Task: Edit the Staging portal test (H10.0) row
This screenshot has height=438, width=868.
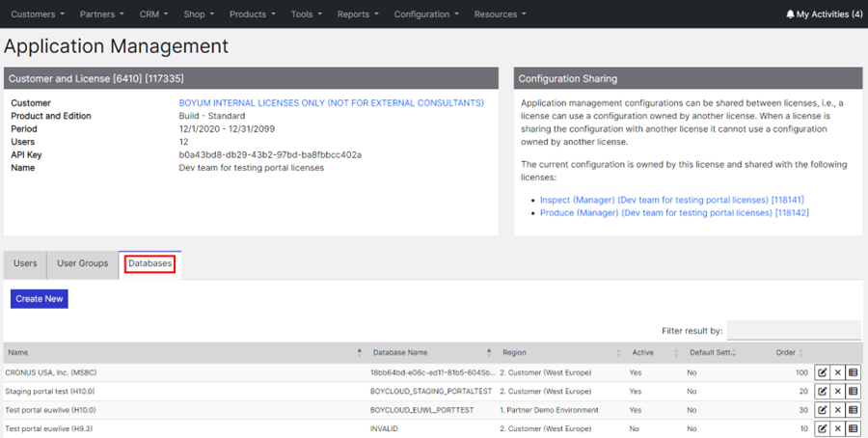Action: [x=822, y=392]
